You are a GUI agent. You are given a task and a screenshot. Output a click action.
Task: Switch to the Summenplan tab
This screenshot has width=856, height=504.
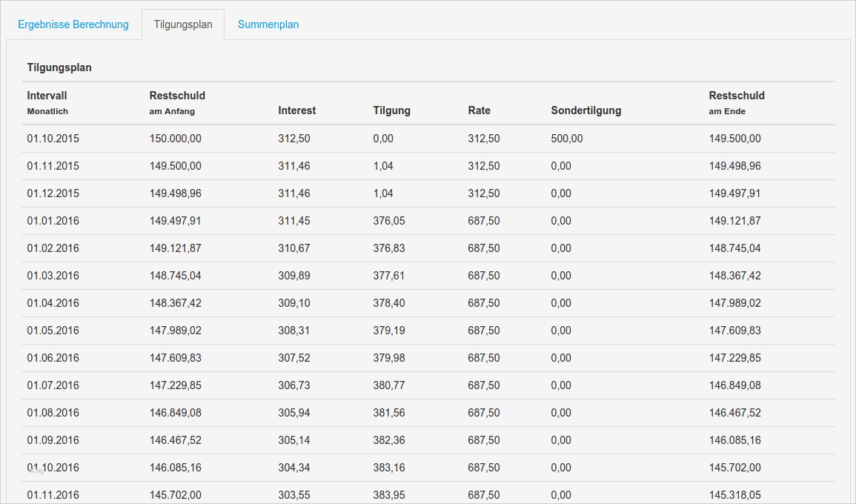[268, 24]
